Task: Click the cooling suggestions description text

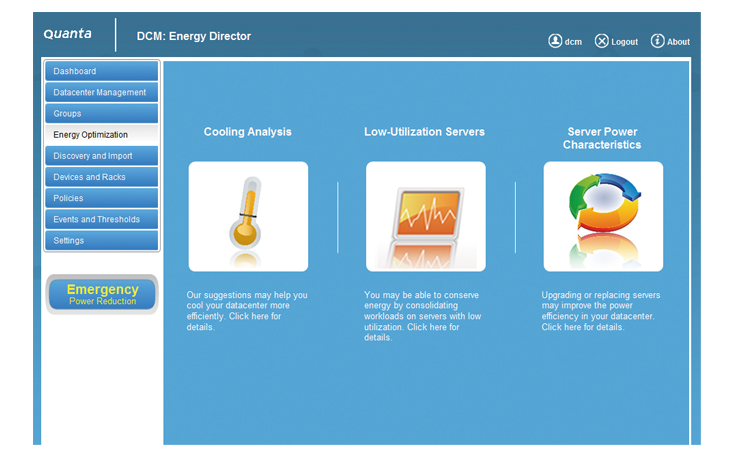Action: [x=247, y=311]
